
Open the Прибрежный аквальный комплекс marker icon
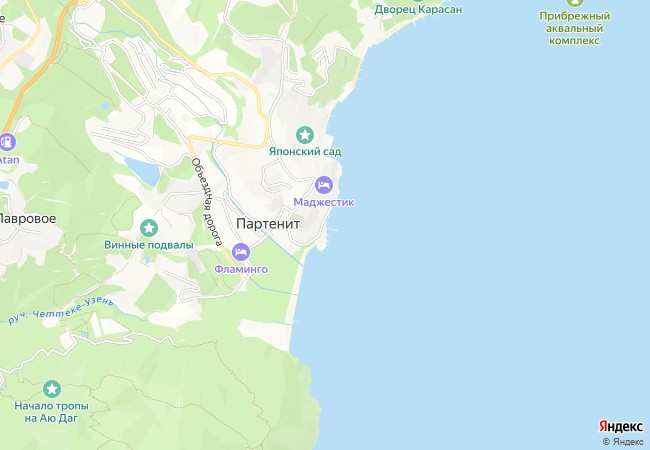575,2
